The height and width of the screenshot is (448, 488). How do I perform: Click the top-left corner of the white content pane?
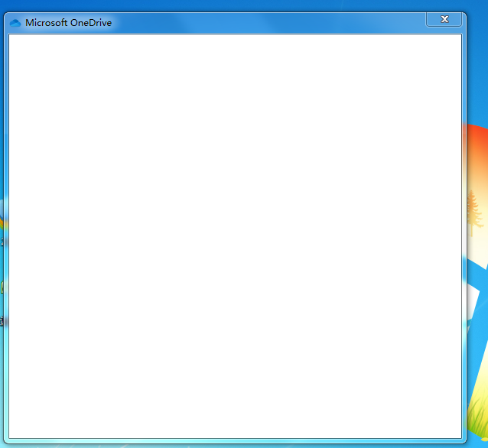(11, 37)
